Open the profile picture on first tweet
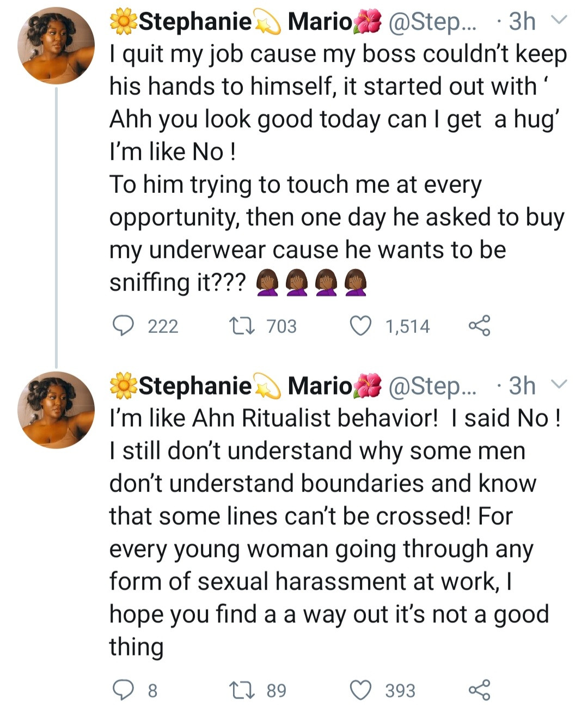The width and height of the screenshot is (588, 705). 56,46
